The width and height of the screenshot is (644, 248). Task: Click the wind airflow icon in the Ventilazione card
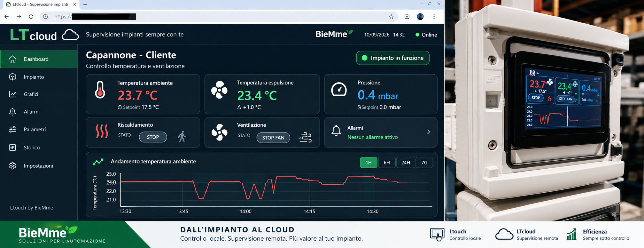point(305,137)
